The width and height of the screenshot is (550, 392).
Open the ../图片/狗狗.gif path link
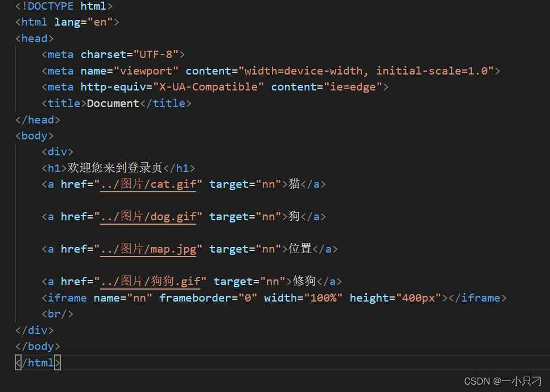coord(150,281)
